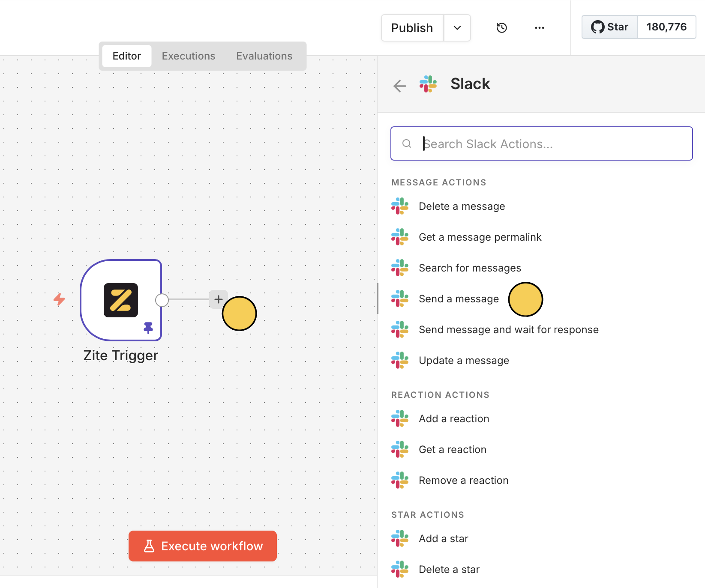Click the Publish button

[412, 28]
